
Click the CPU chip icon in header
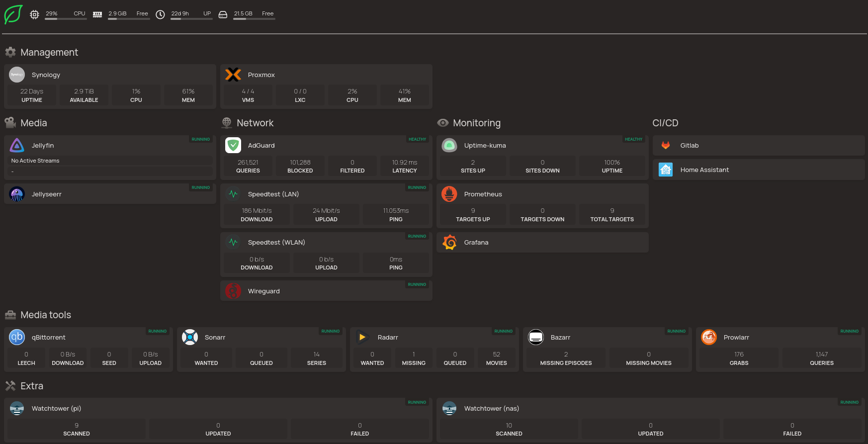click(34, 15)
